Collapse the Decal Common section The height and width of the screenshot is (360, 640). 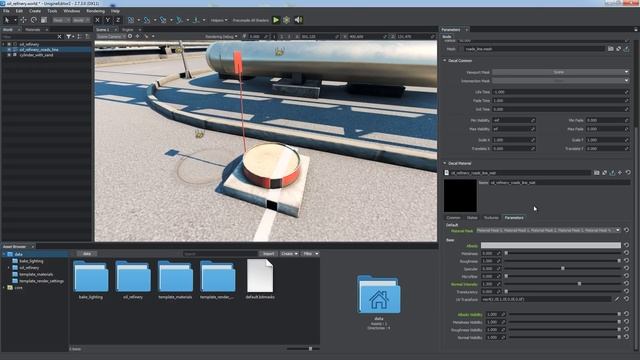click(x=445, y=60)
